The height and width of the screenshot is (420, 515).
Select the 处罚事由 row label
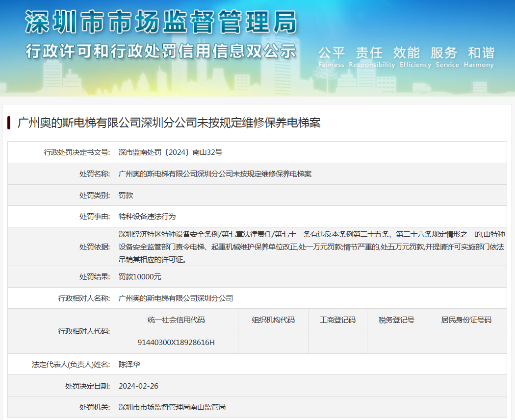point(95,217)
